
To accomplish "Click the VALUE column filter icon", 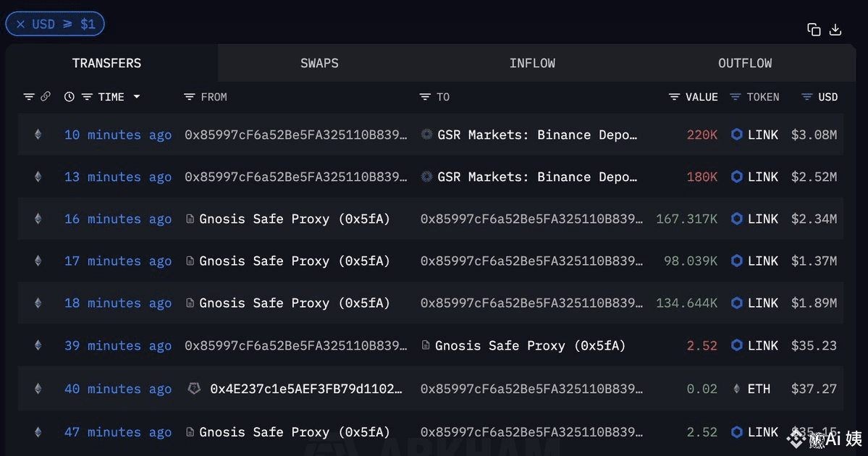I will pos(675,96).
